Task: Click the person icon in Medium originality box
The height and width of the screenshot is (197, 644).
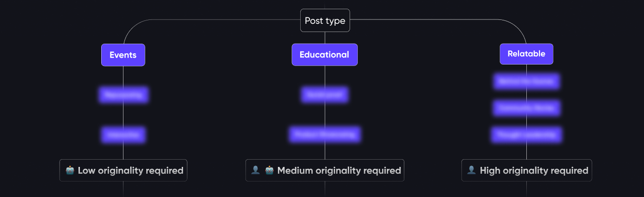Action: 256,170
